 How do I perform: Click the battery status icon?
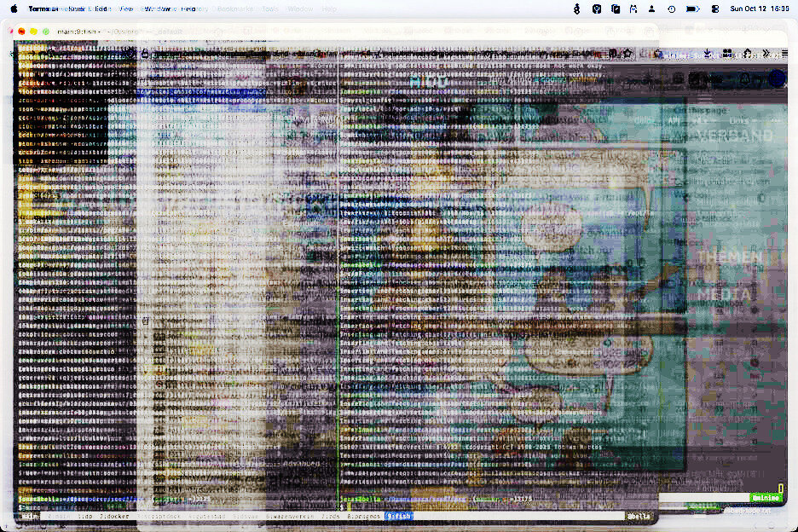(x=692, y=9)
